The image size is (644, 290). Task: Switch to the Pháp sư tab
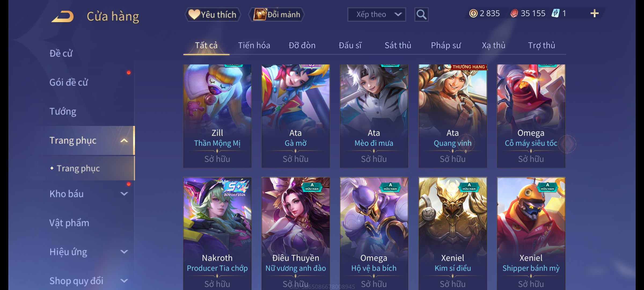[446, 45]
